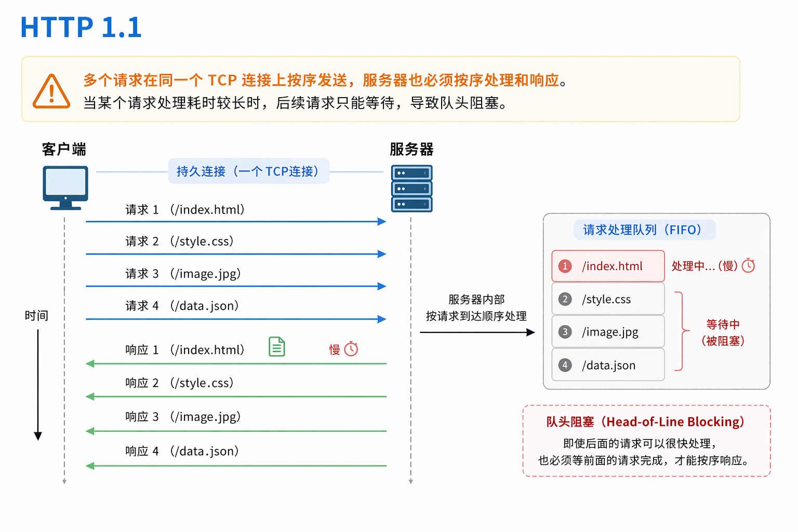Click the 时间 axis label
This screenshot has height=532, width=798.
tap(36, 315)
